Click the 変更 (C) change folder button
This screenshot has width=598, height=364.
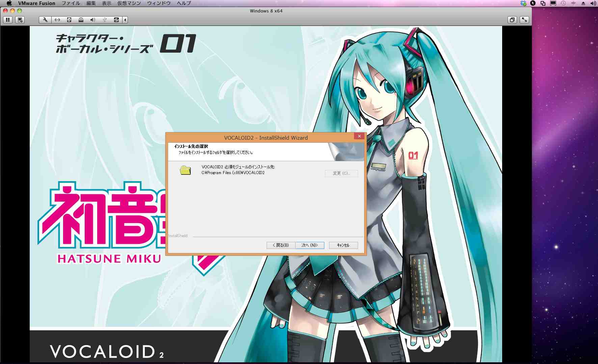tap(341, 173)
